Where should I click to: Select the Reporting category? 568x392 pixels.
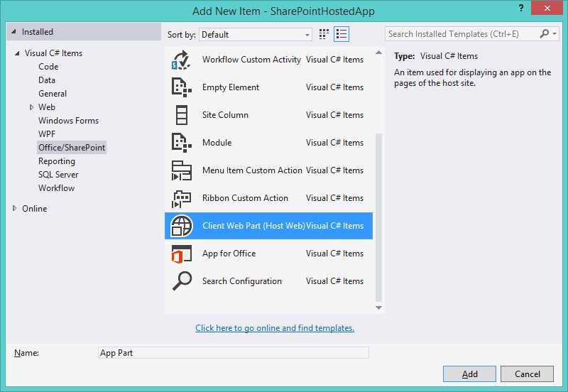pos(57,161)
